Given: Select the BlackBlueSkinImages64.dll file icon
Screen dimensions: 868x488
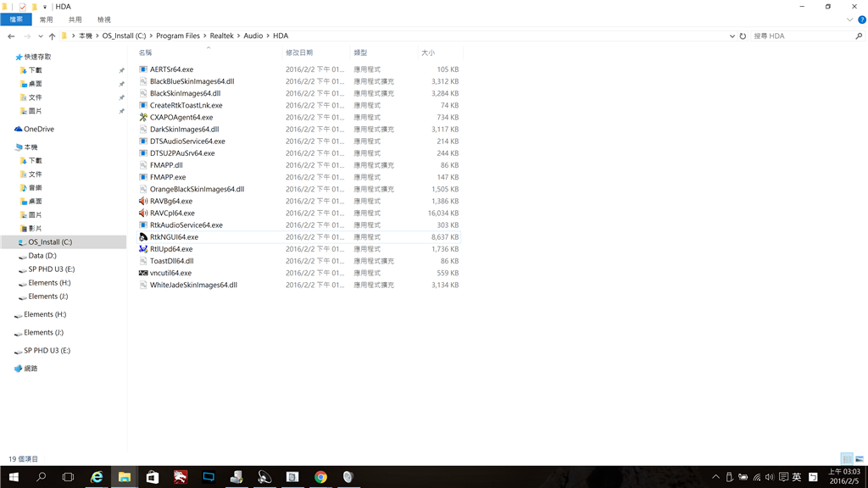Looking at the screenshot, I should click(142, 81).
